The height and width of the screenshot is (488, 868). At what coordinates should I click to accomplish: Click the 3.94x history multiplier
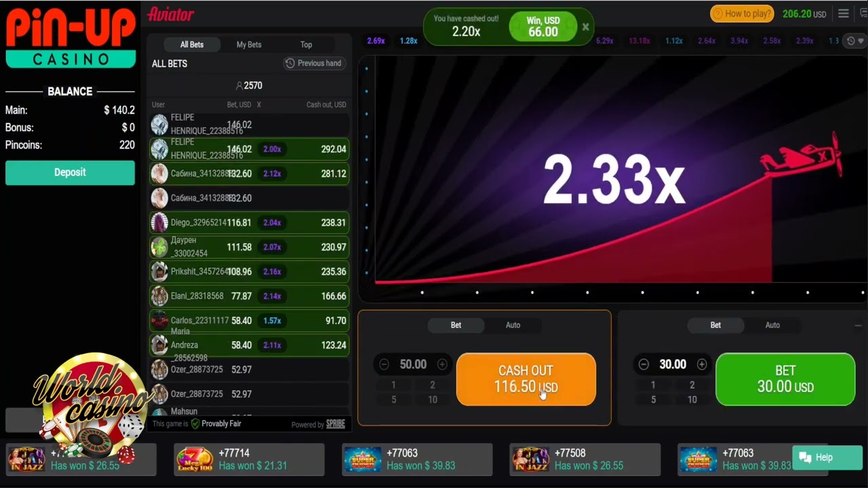point(739,41)
